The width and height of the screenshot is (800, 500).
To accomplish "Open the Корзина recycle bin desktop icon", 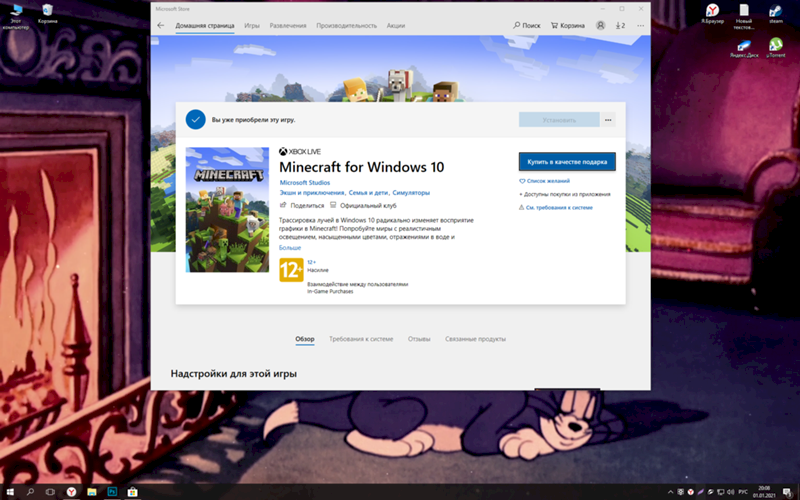I will [x=47, y=14].
